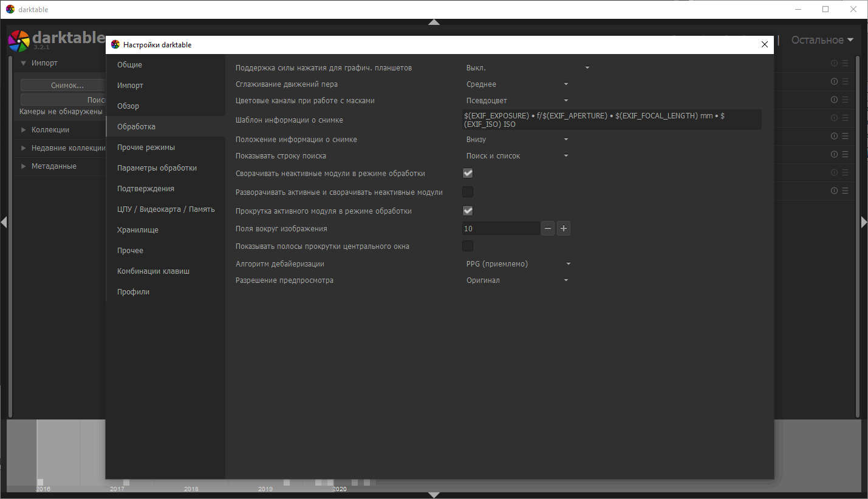Open the Импорт settings tab
This screenshot has height=499, width=868.
tap(165, 85)
